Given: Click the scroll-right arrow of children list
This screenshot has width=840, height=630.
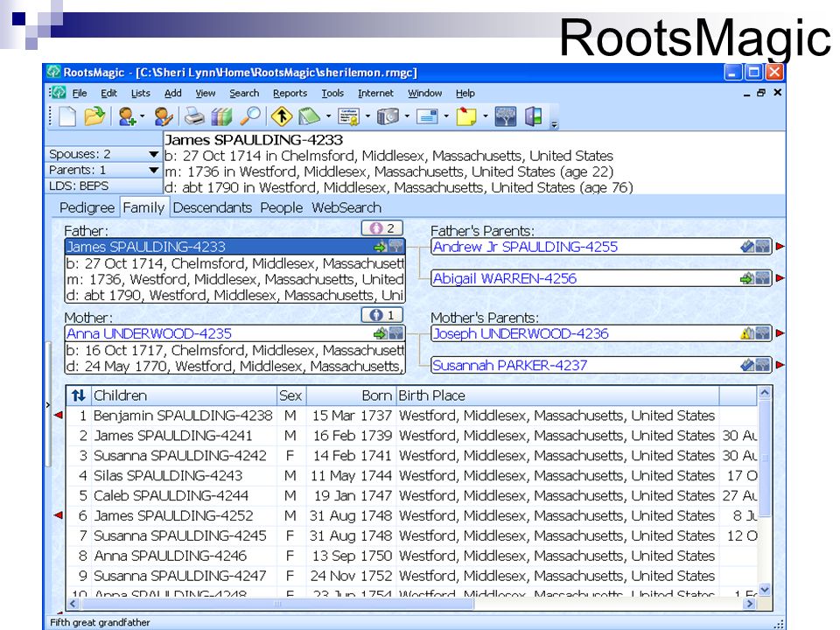Looking at the screenshot, I should (x=750, y=604).
